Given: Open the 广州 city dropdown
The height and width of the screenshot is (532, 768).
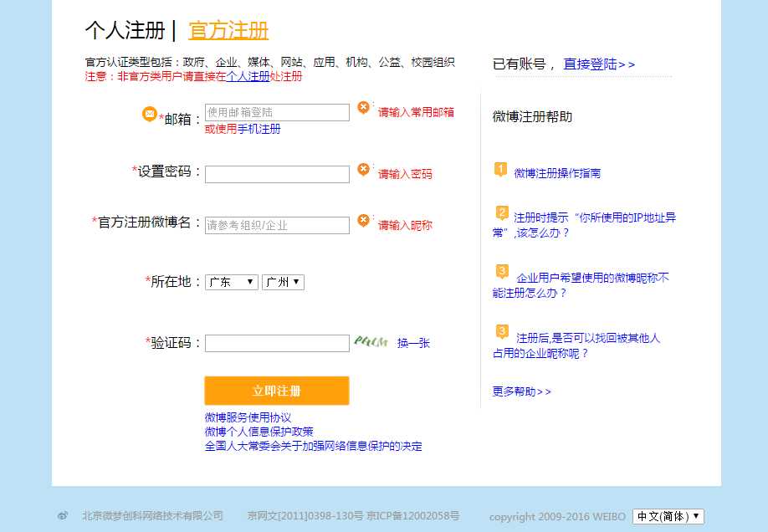Looking at the screenshot, I should (283, 282).
